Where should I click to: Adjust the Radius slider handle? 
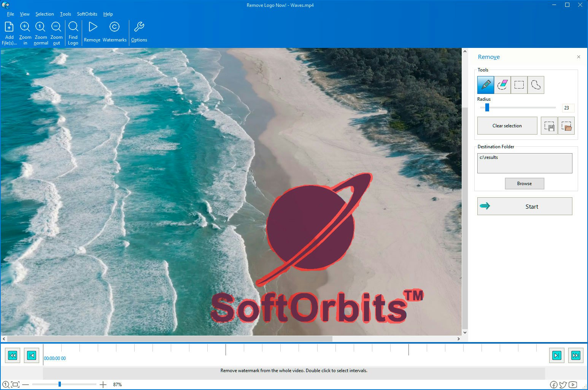[487, 108]
